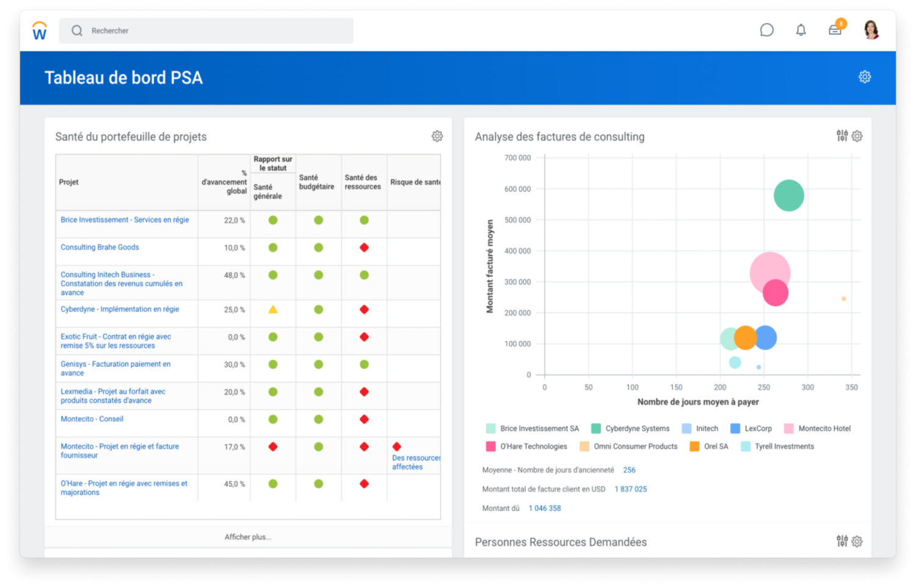Open the chat messages icon

(x=766, y=30)
